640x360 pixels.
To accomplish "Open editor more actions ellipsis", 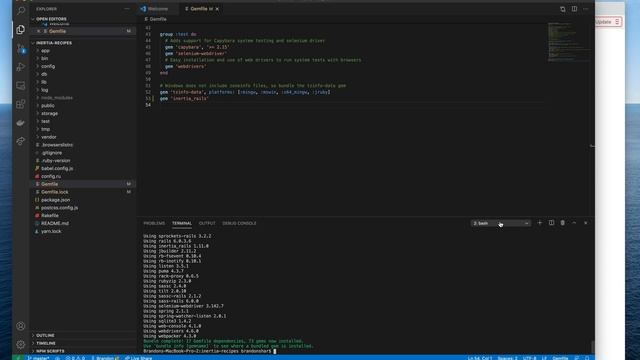I will [586, 9].
